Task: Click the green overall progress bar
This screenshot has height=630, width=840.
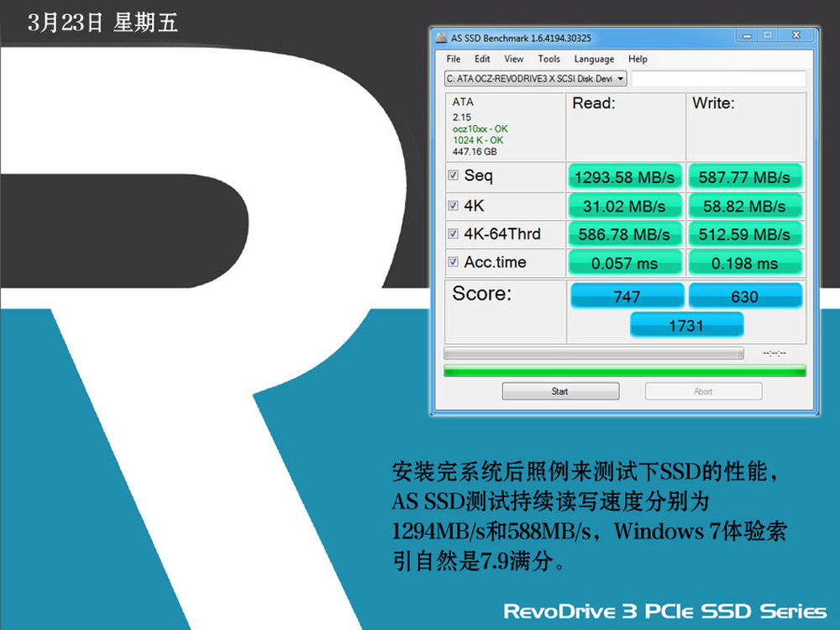Action: (625, 370)
